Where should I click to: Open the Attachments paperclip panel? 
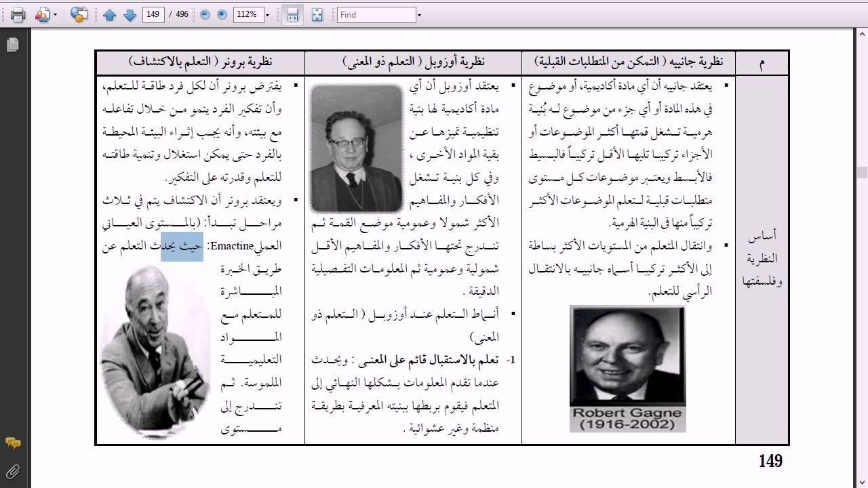pos(12,472)
